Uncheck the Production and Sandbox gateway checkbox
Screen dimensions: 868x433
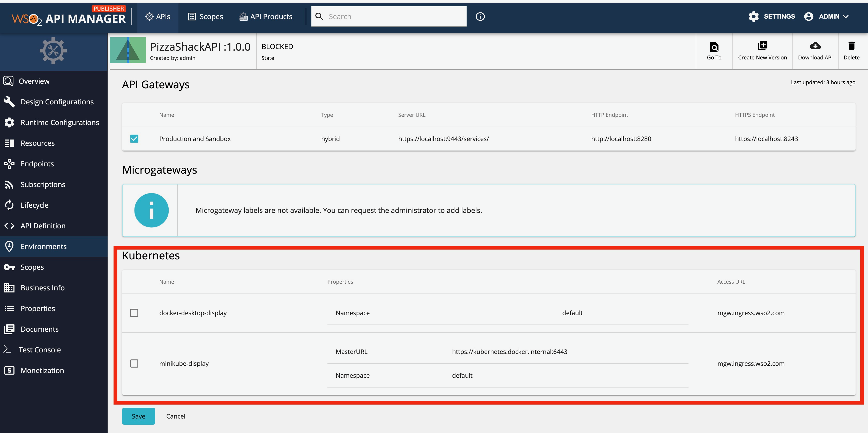[x=134, y=139]
